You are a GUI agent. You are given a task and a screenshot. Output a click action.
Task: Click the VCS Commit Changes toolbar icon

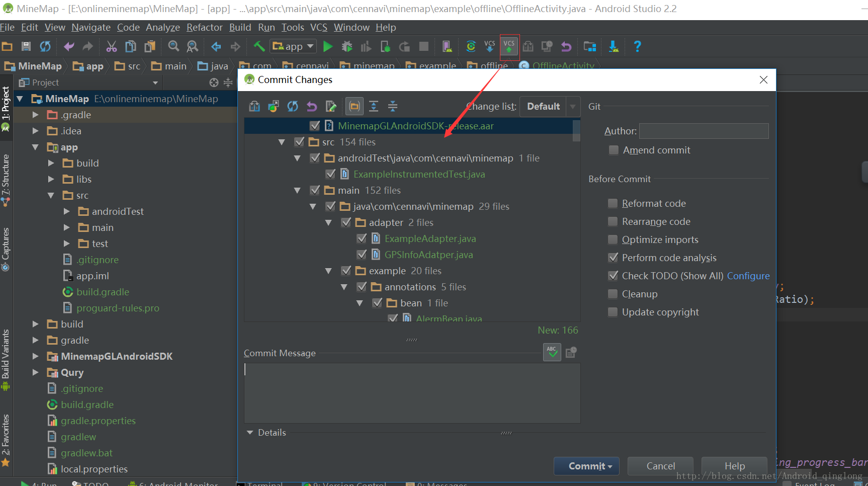[x=509, y=47]
